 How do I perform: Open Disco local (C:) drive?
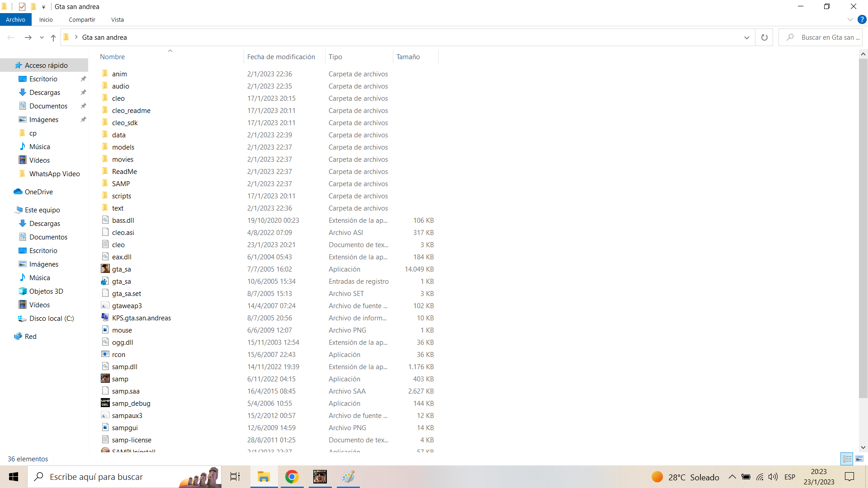point(52,318)
